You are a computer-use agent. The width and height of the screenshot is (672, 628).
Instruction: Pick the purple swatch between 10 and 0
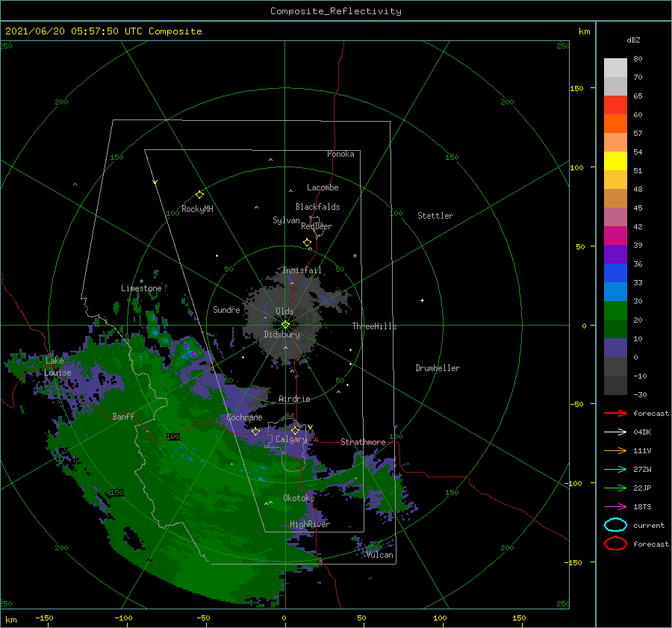coord(615,348)
